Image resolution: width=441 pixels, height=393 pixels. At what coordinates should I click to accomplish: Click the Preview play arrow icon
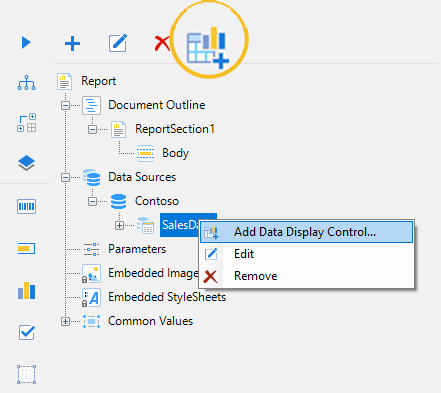[x=26, y=43]
